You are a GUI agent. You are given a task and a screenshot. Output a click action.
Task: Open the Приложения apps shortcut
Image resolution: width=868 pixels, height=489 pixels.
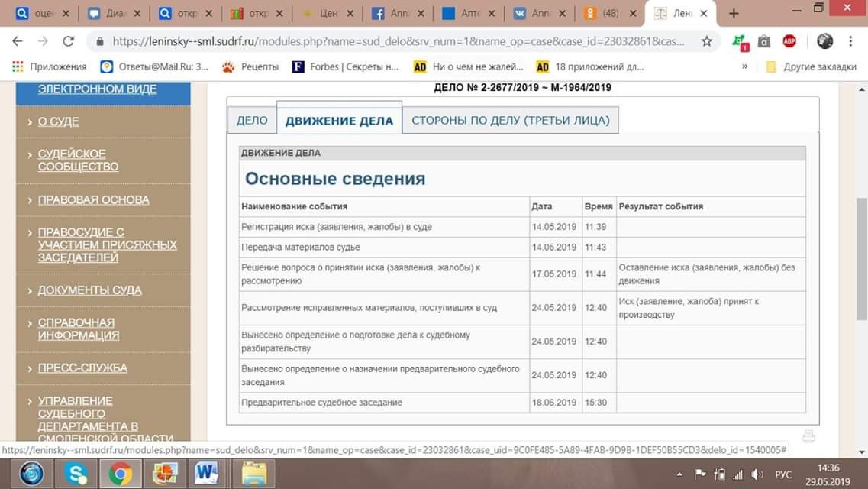[50, 66]
